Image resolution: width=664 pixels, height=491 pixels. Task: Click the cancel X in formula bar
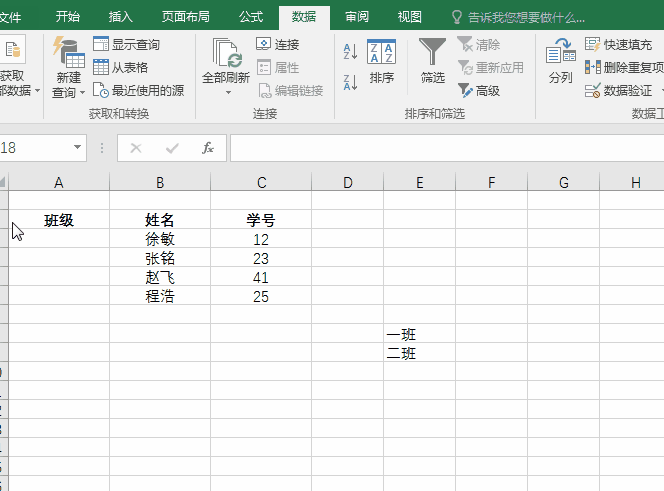(136, 148)
